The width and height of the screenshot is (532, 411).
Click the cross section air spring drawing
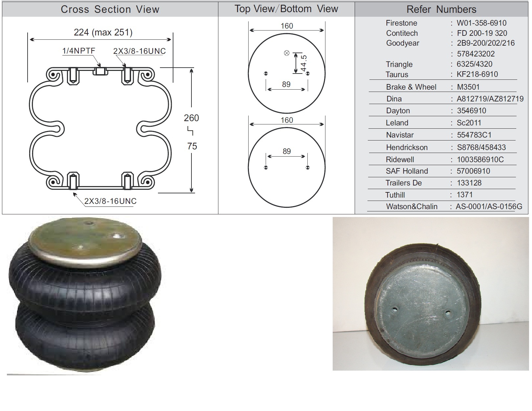[x=100, y=129]
